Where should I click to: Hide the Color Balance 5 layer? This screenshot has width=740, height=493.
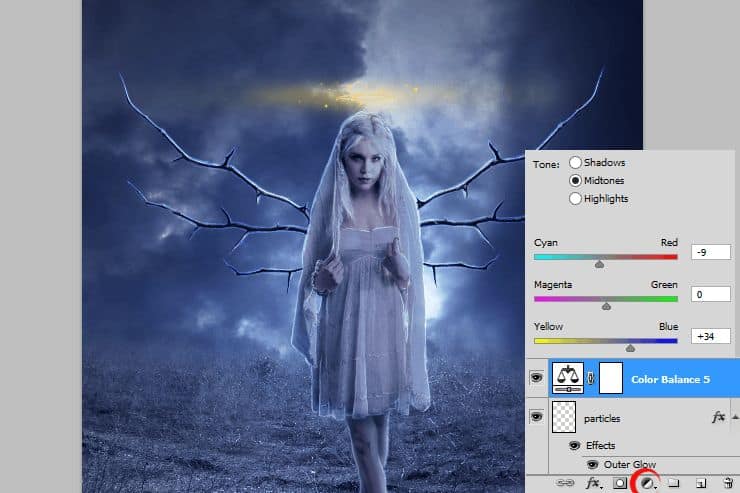[535, 379]
